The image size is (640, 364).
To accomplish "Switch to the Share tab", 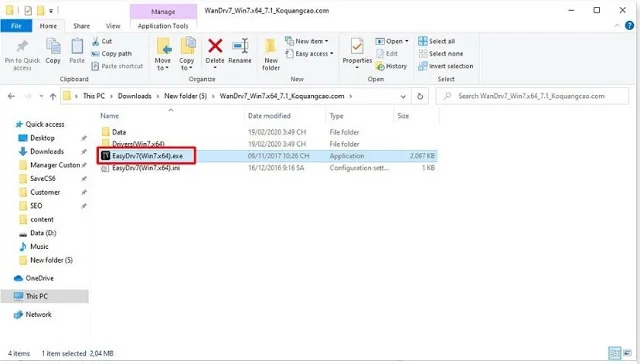I will pyautogui.click(x=81, y=26).
